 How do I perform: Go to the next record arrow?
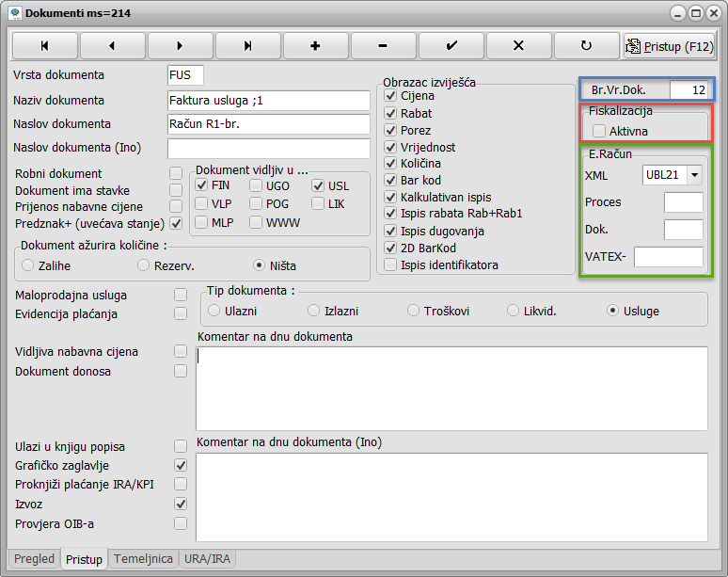pyautogui.click(x=180, y=45)
